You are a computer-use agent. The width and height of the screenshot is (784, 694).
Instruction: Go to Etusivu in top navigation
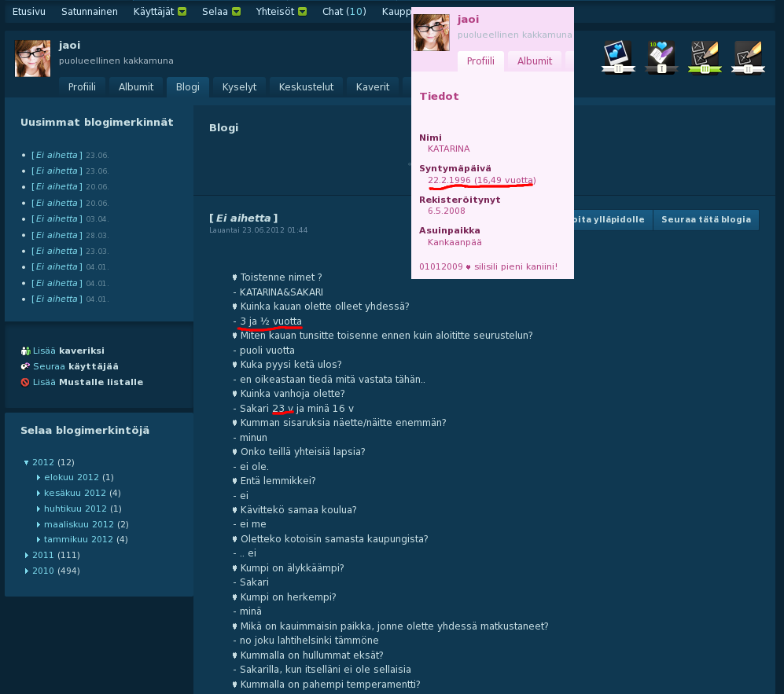(x=28, y=12)
